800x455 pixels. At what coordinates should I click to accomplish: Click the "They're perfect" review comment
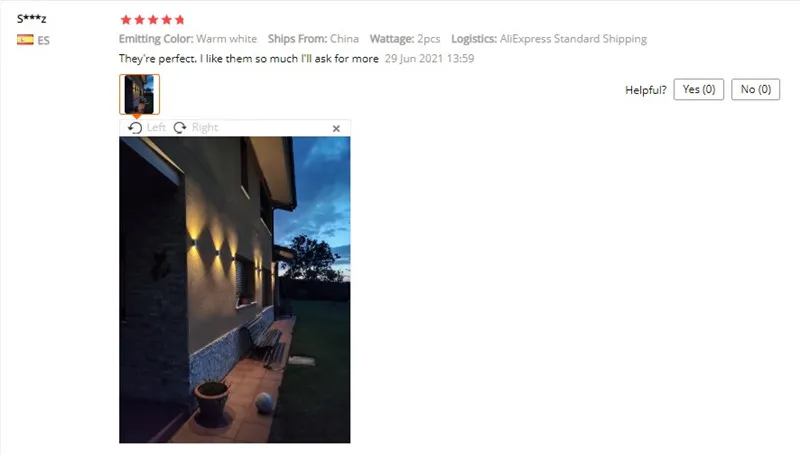(248, 59)
